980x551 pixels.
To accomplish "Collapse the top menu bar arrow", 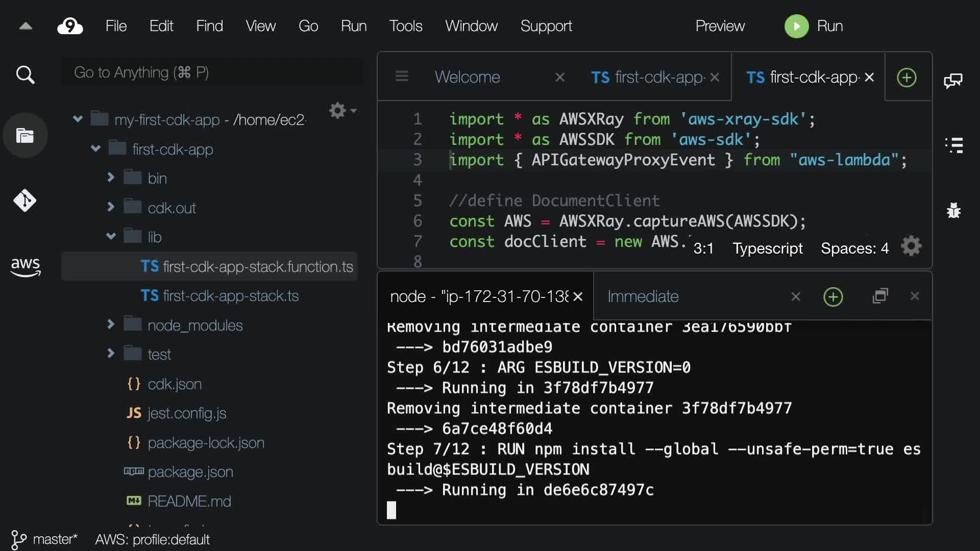I will (x=26, y=26).
